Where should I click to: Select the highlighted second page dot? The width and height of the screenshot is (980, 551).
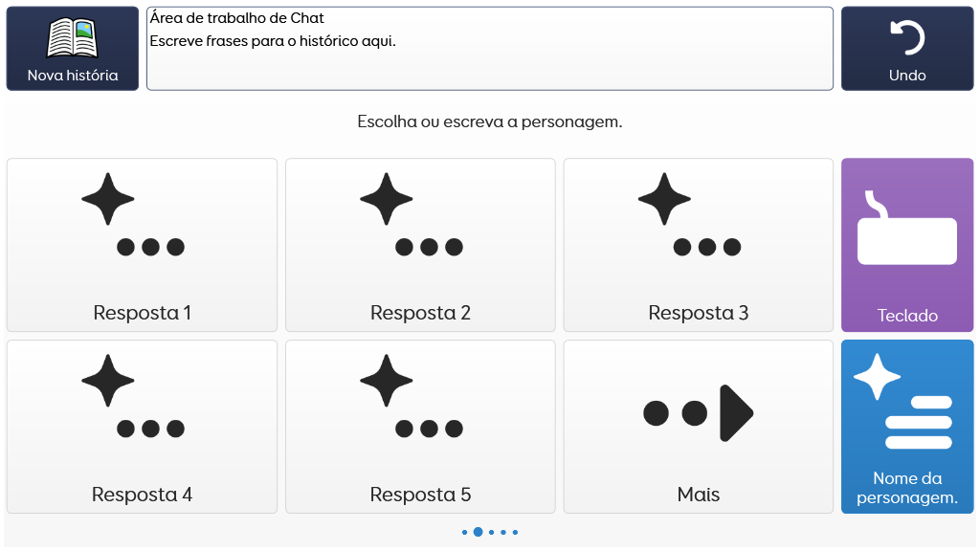tap(478, 532)
